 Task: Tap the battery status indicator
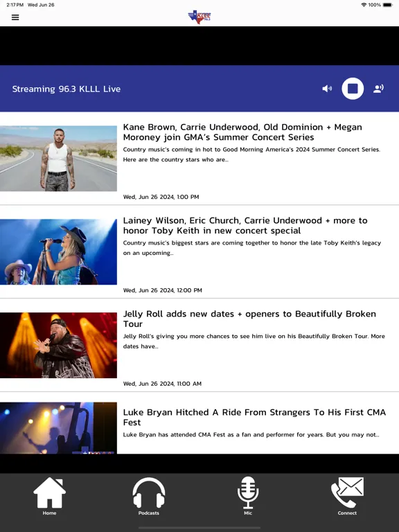point(387,5)
